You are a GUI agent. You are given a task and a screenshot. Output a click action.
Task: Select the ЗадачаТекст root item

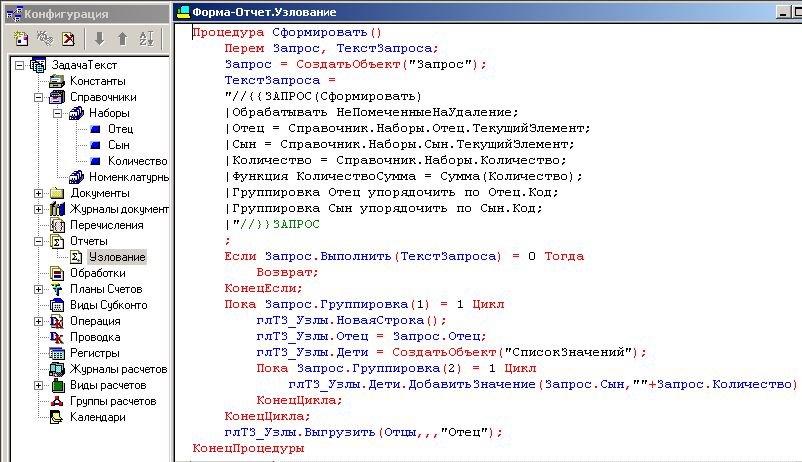(84, 65)
